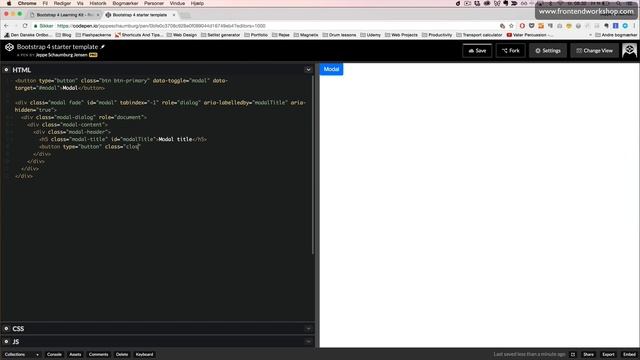Expand the JS editor dropdown arrow
640x360 pixels.
click(x=308, y=342)
